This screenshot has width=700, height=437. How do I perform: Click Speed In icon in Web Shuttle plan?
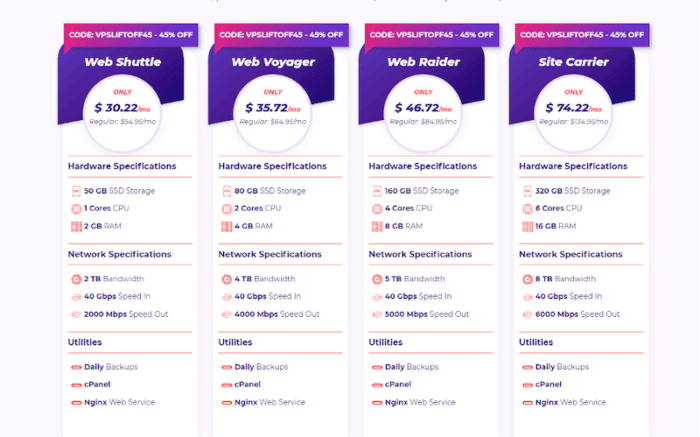tap(75, 296)
